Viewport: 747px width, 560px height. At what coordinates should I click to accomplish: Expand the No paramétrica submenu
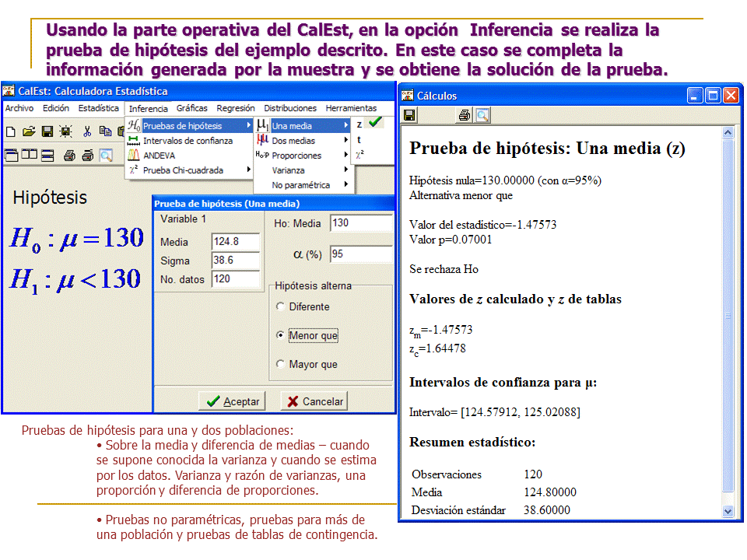(300, 185)
